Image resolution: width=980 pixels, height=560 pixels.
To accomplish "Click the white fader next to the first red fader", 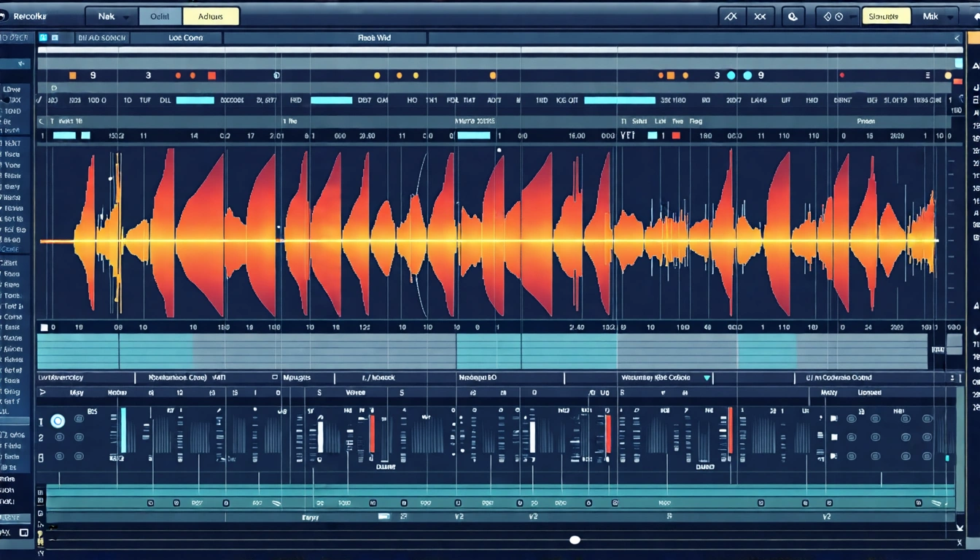I will click(x=319, y=435).
